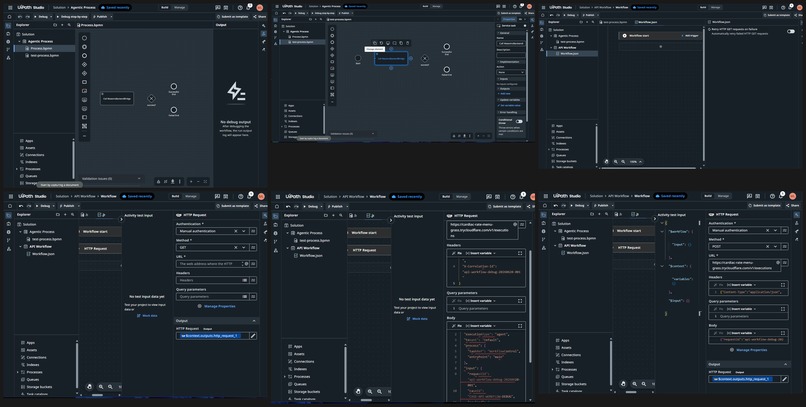This screenshot has height=407, width=806.
Task: Click the Add new link under Outputs in the Service task window
Action: click(x=504, y=94)
